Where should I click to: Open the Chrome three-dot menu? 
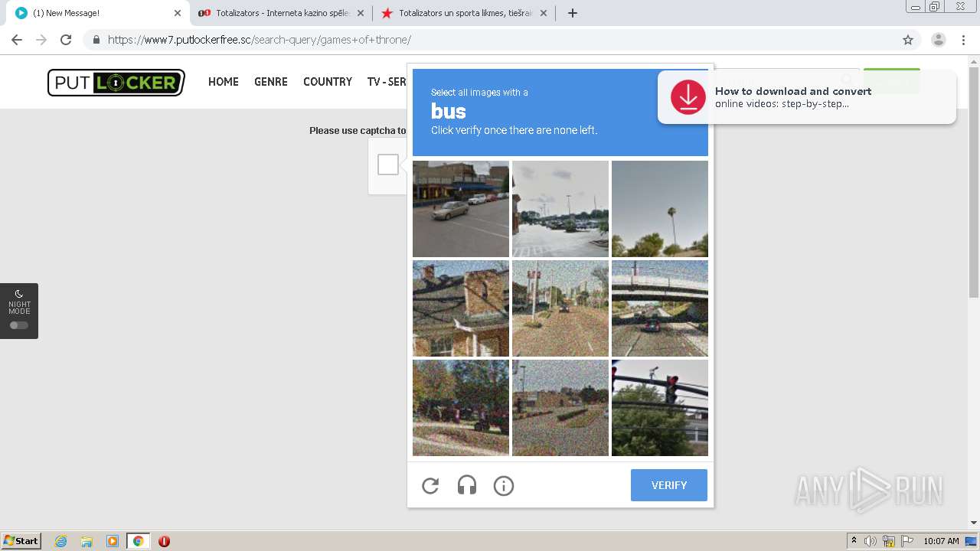pyautogui.click(x=964, y=40)
